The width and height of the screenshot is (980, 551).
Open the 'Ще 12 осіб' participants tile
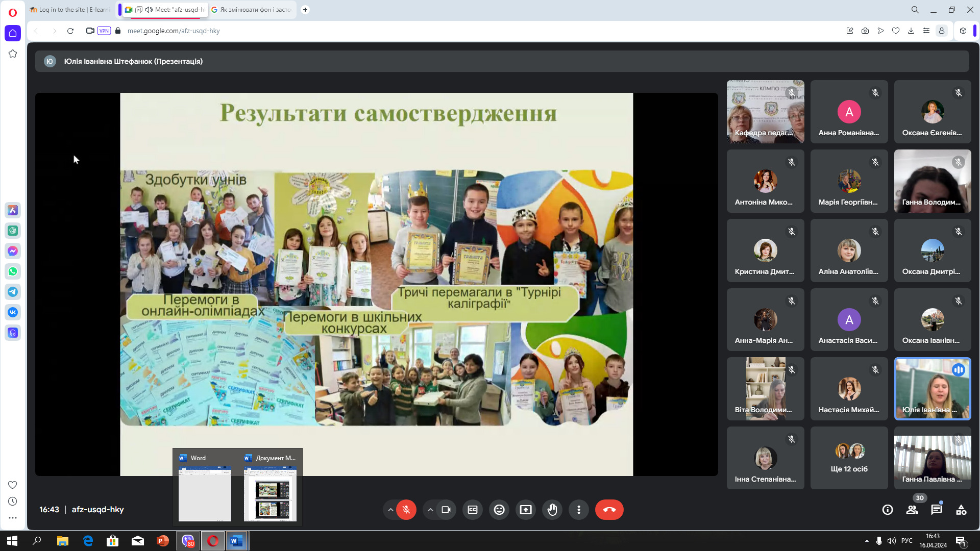point(849,458)
